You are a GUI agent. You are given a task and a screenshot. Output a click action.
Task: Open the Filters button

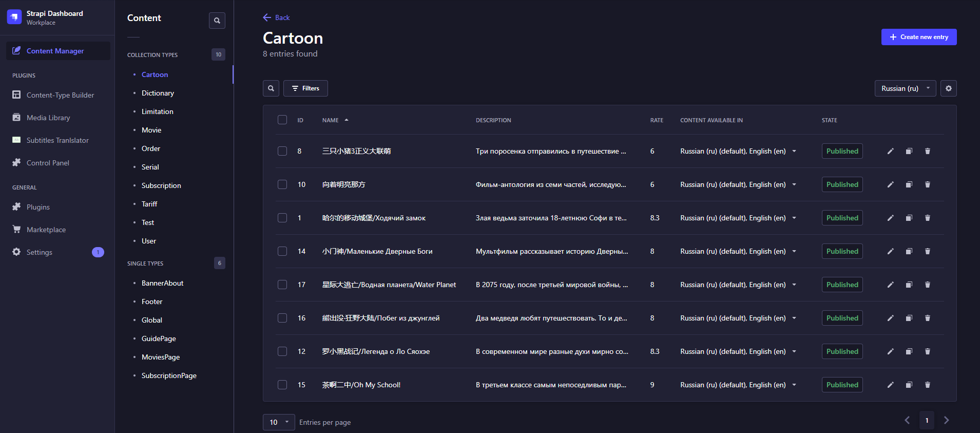306,88
